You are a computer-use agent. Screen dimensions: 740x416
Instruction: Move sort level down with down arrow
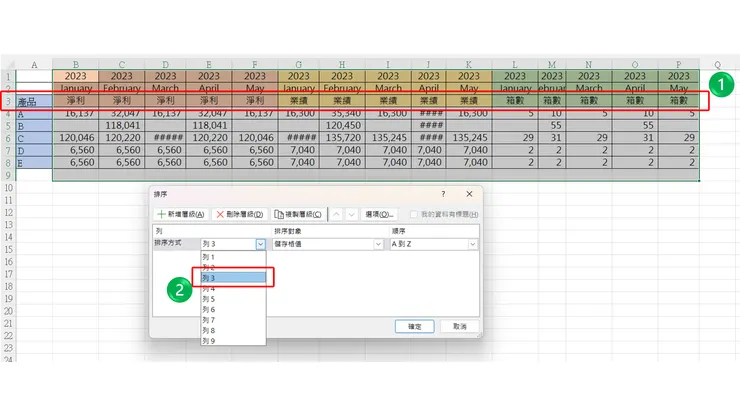coord(351,214)
